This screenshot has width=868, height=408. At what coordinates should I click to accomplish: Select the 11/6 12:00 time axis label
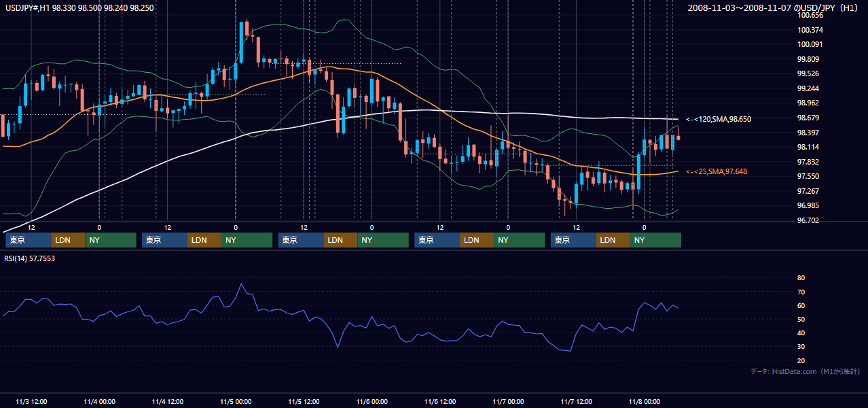tap(440, 401)
